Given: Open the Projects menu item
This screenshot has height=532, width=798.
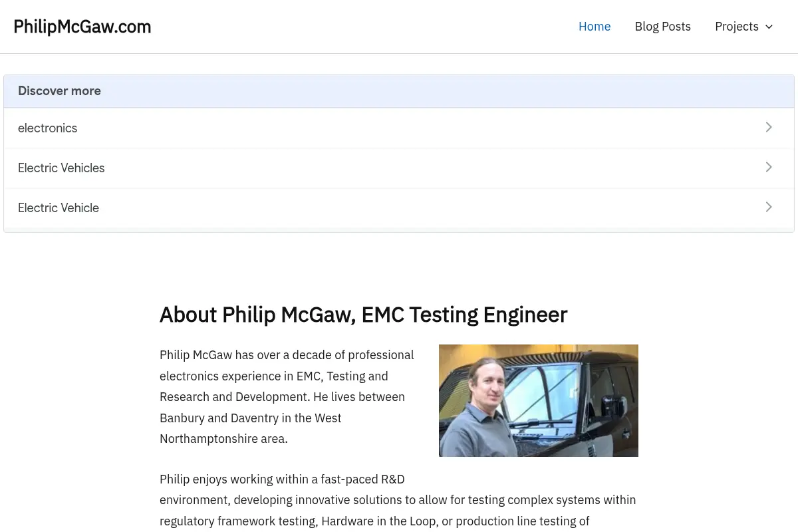Looking at the screenshot, I should pyautogui.click(x=736, y=27).
